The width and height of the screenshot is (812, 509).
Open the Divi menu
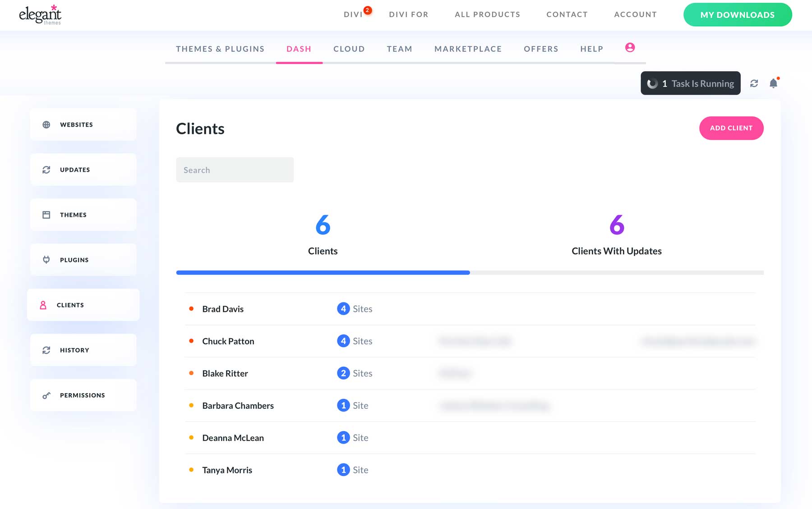click(353, 14)
